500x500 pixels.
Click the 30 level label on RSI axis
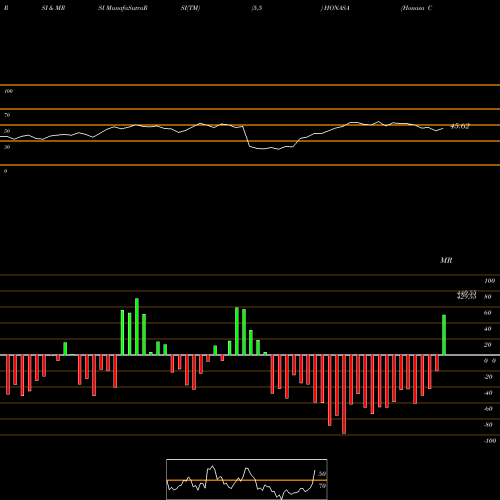click(7, 147)
